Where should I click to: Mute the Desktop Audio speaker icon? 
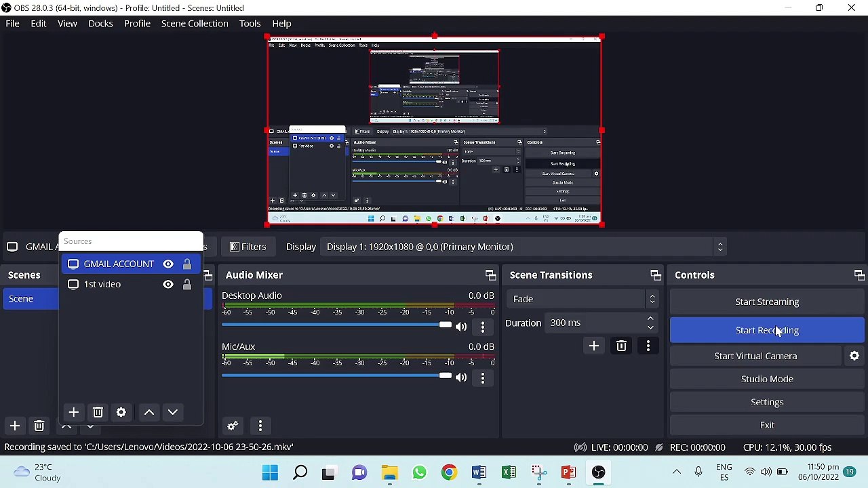click(461, 326)
